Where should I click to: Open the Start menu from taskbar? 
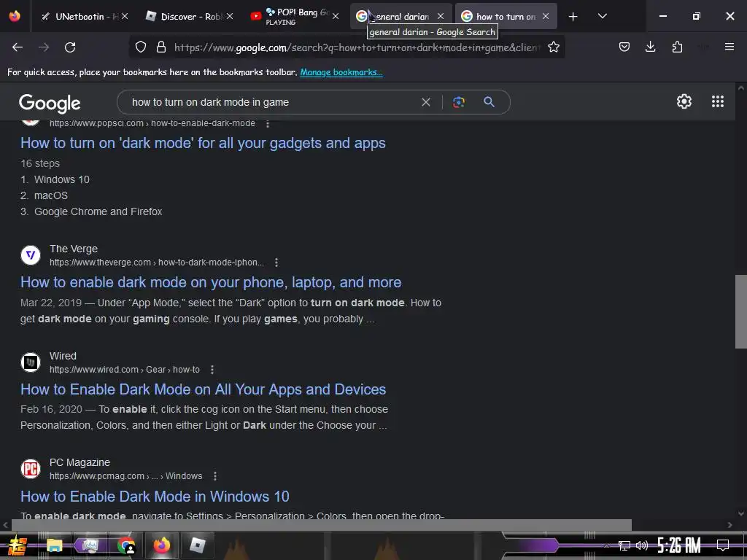[17, 545]
